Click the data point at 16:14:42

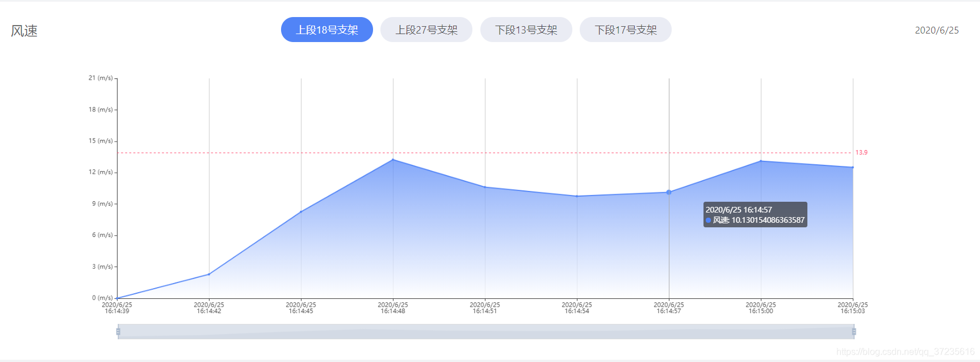pyautogui.click(x=209, y=274)
